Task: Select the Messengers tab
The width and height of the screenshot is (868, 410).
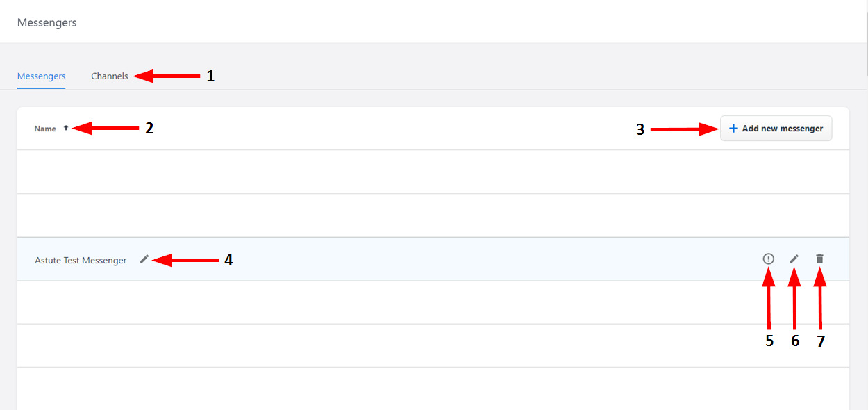Action: click(x=42, y=76)
